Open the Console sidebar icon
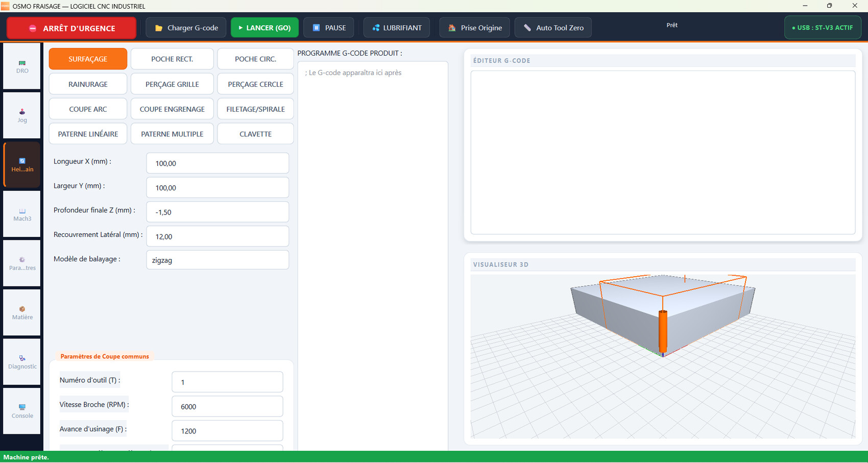The image size is (868, 463). (x=22, y=411)
